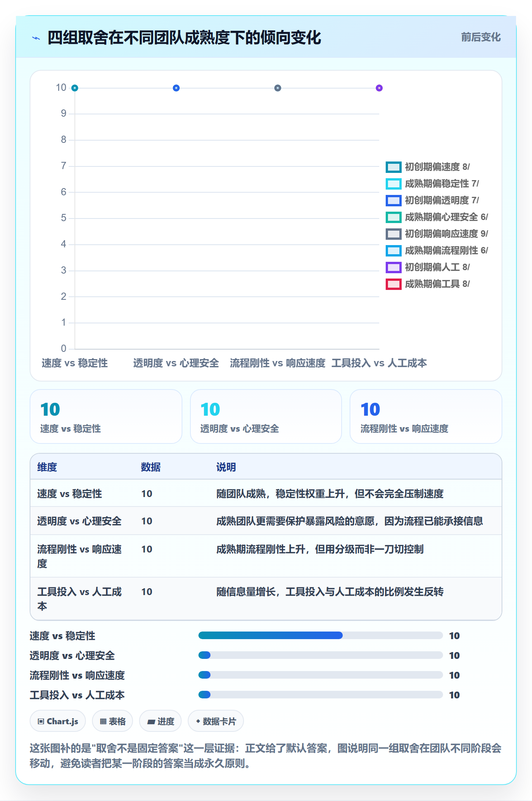Toggle legend item 成熟期偏心理安全 6/
Screen dimensions: 532x801
pyautogui.click(x=437, y=217)
